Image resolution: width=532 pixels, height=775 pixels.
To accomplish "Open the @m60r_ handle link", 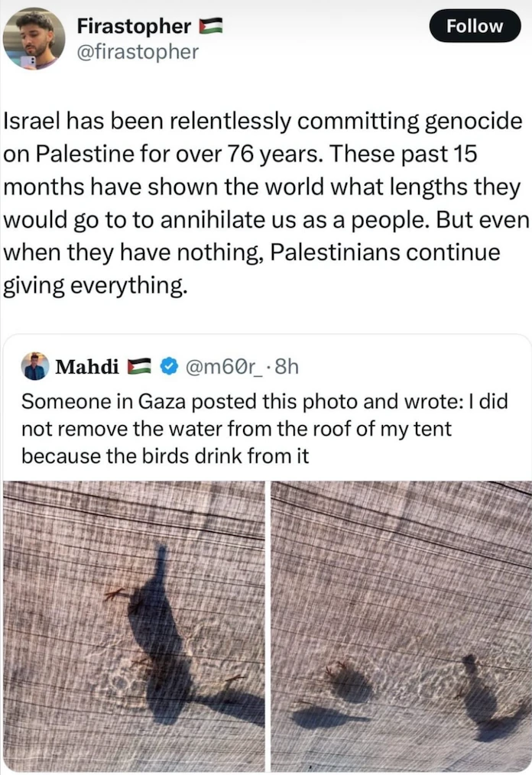I will click(x=218, y=367).
